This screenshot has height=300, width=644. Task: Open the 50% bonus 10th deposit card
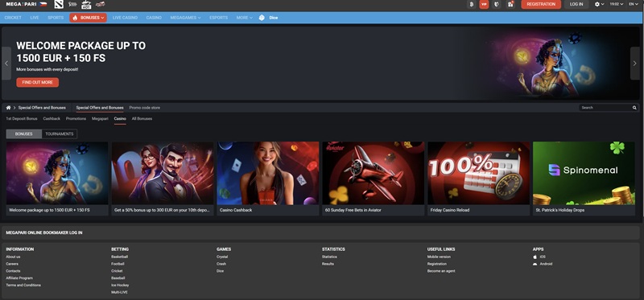click(163, 179)
